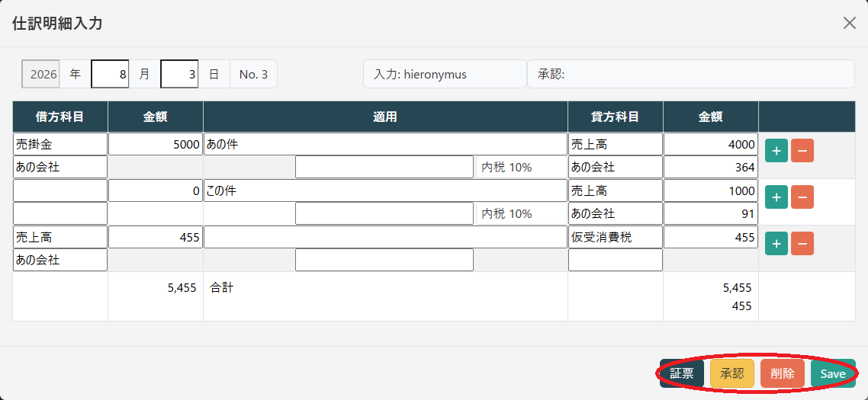
Task: Click the plus icon on the 売掛金 row
Action: [776, 151]
